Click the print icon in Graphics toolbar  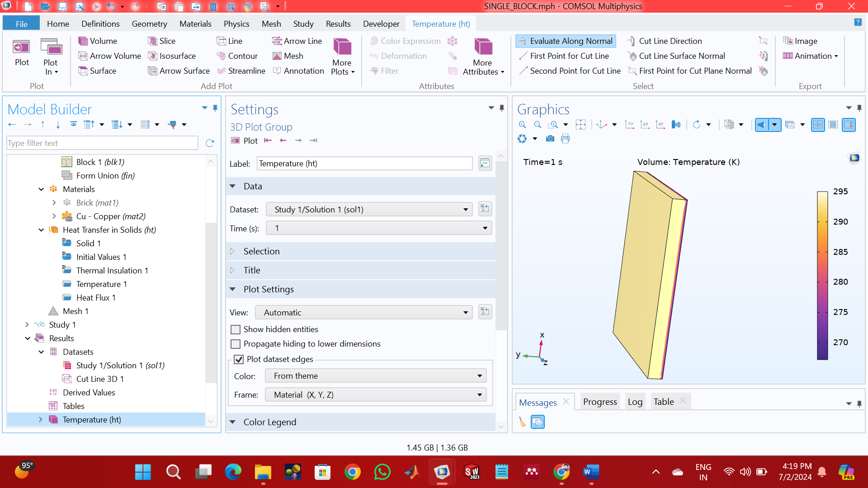[x=565, y=139]
